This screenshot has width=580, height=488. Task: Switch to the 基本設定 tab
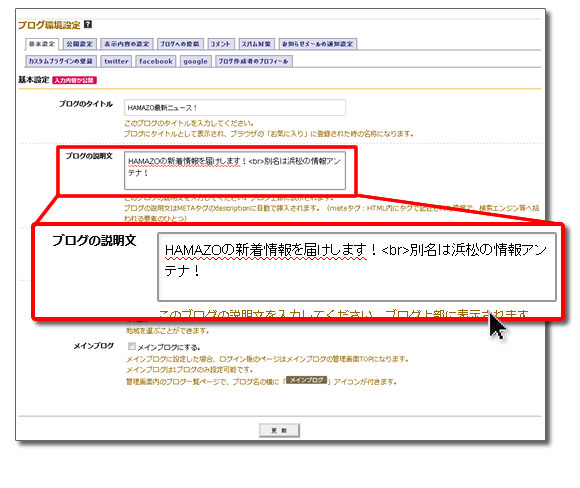point(42,44)
